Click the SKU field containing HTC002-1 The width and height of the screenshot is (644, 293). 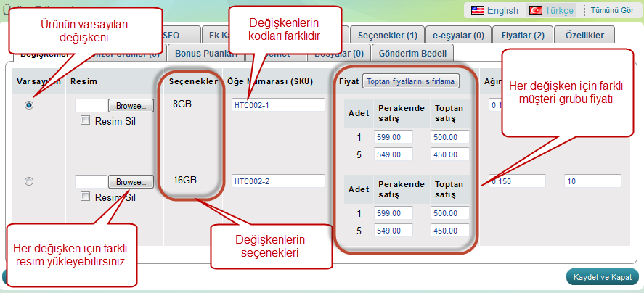278,105
